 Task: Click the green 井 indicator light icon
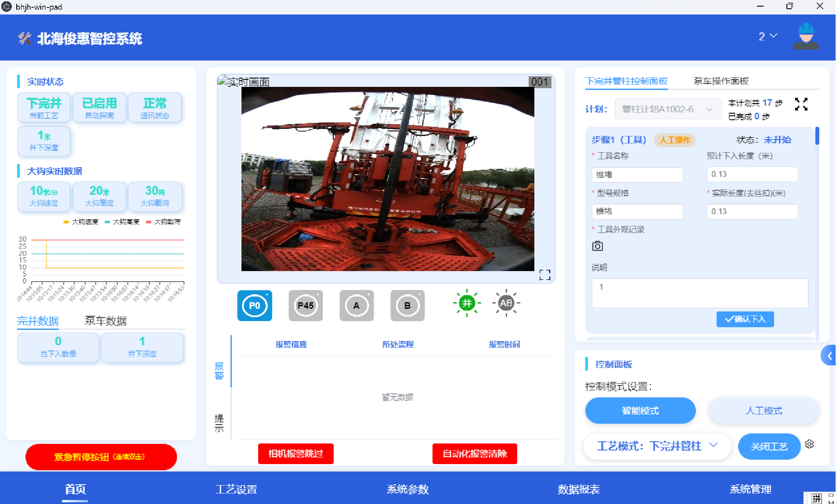(x=467, y=303)
